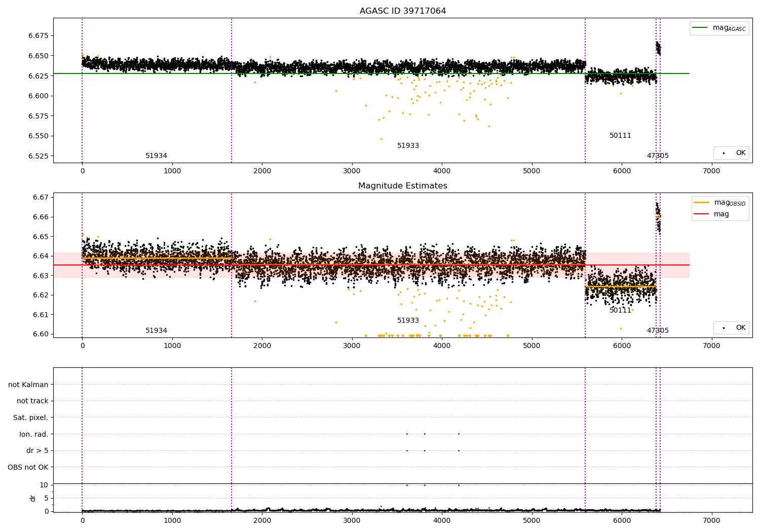Click the 'not track' row label
The height and width of the screenshot is (532, 760).
click(x=32, y=401)
